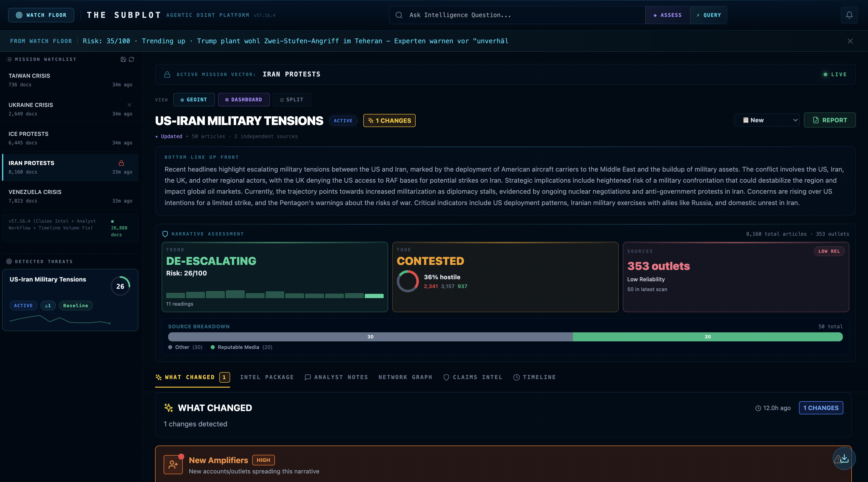The width and height of the screenshot is (868, 482).
Task: Click the New Amplifiers user-plus icon
Action: click(x=173, y=464)
